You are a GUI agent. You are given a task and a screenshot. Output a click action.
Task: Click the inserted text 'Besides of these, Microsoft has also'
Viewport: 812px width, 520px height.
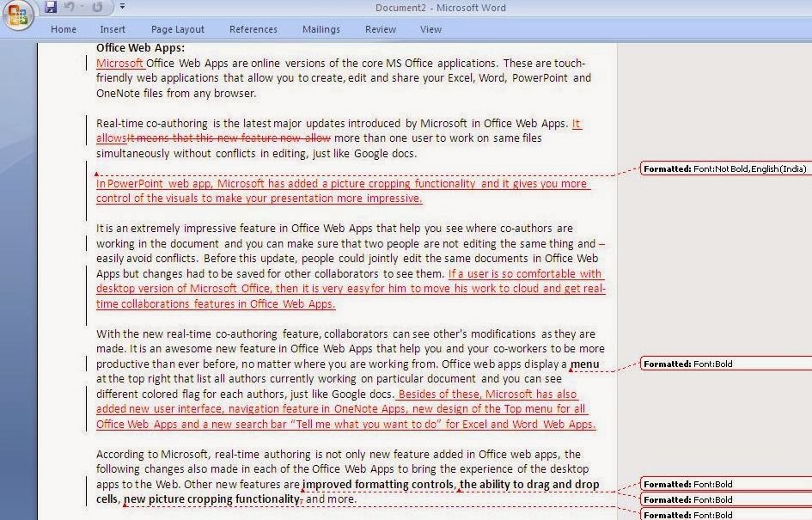coord(487,395)
